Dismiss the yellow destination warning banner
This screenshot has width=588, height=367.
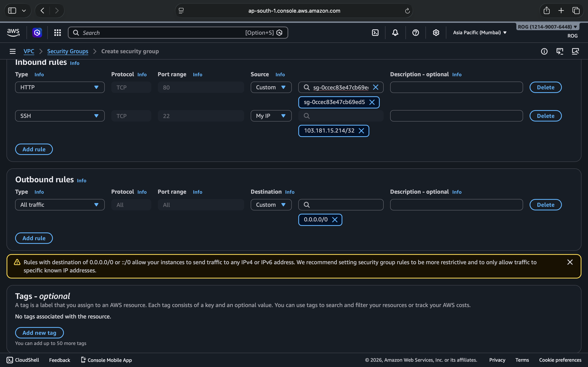pyautogui.click(x=570, y=262)
